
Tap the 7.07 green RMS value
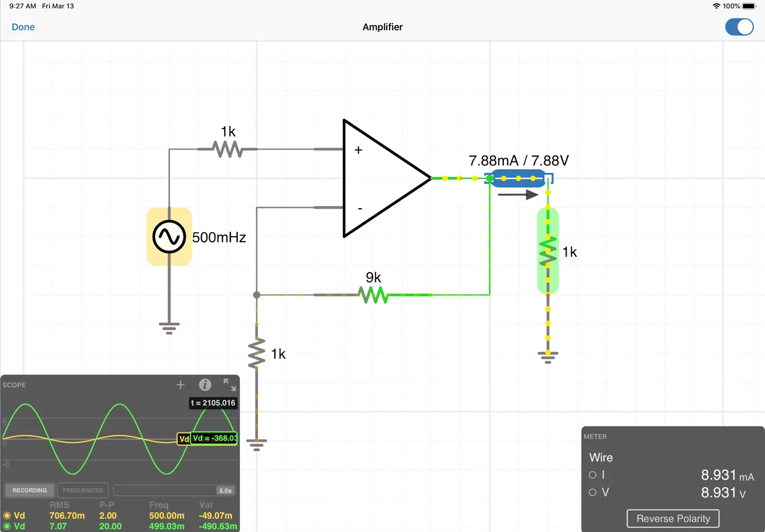pyautogui.click(x=58, y=526)
